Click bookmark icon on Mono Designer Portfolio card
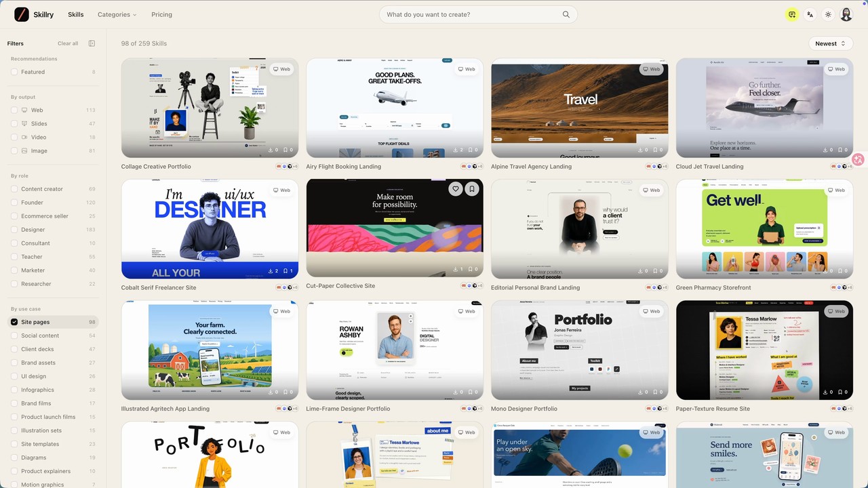The width and height of the screenshot is (868, 488). (656, 392)
